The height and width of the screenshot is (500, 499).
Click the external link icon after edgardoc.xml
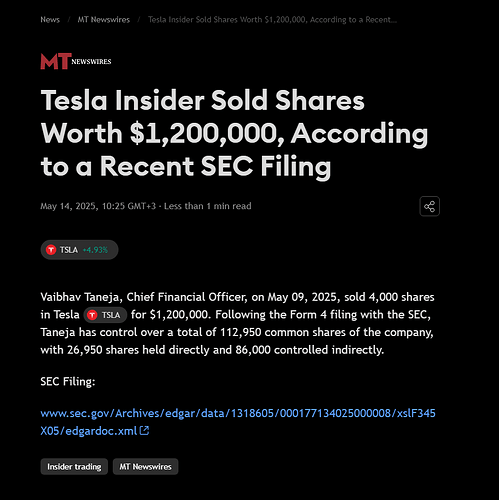(x=144, y=431)
